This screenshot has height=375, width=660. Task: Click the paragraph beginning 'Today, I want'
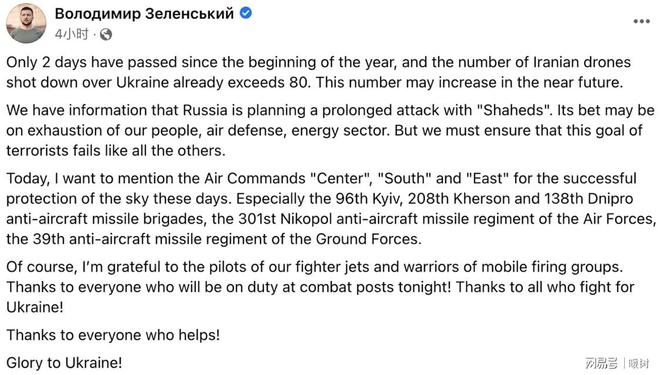pos(331,208)
